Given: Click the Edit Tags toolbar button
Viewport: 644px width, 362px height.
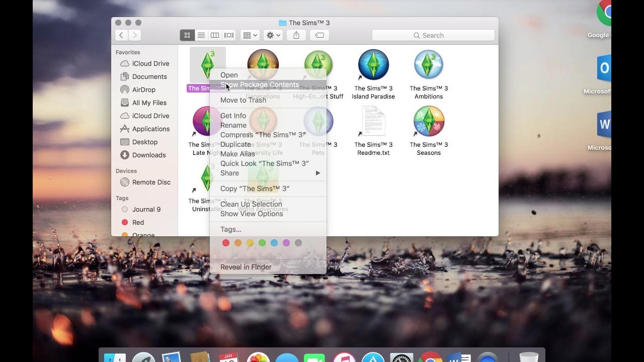Looking at the screenshot, I should (319, 35).
